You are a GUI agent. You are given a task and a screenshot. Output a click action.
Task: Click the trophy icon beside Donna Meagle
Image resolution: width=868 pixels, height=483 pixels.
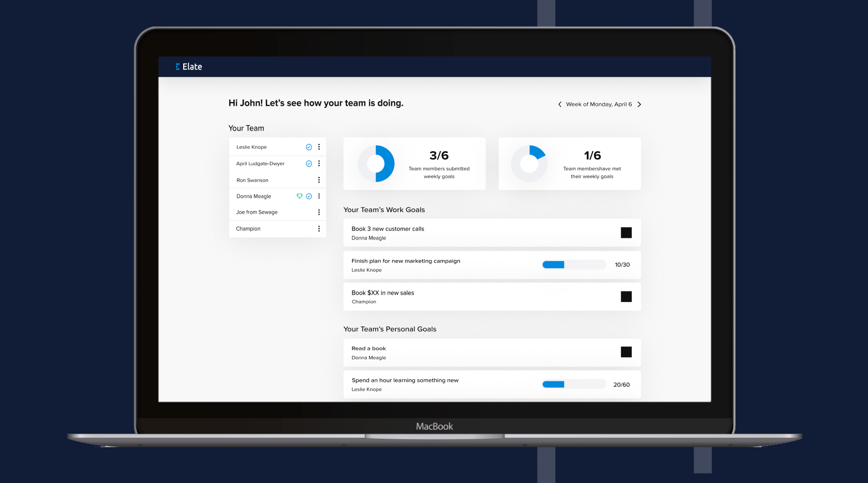pyautogui.click(x=300, y=196)
